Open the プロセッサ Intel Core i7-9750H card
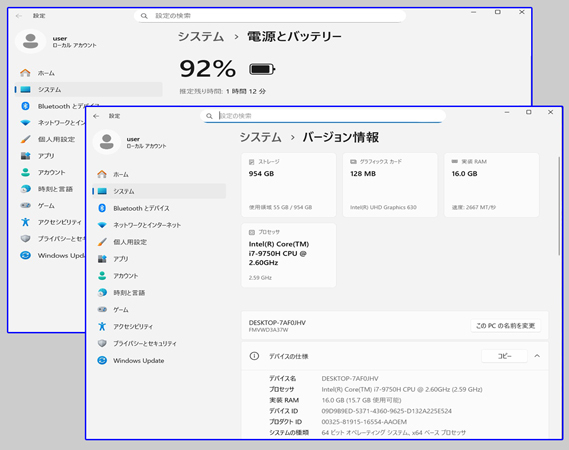This screenshot has height=450, width=569. 288,255
